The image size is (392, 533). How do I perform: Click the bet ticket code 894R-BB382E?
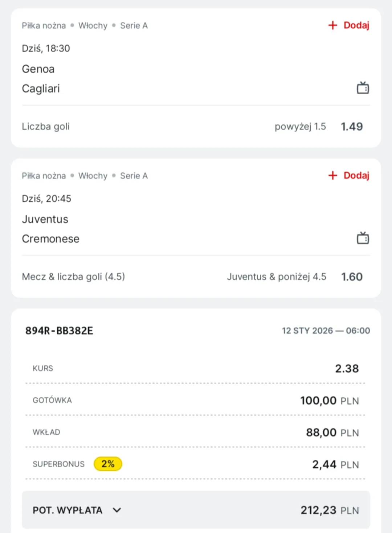pos(59,331)
